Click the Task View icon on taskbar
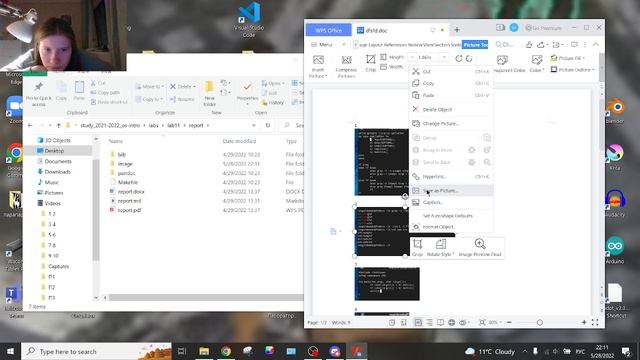The width and height of the screenshot is (640, 360). click(182, 351)
